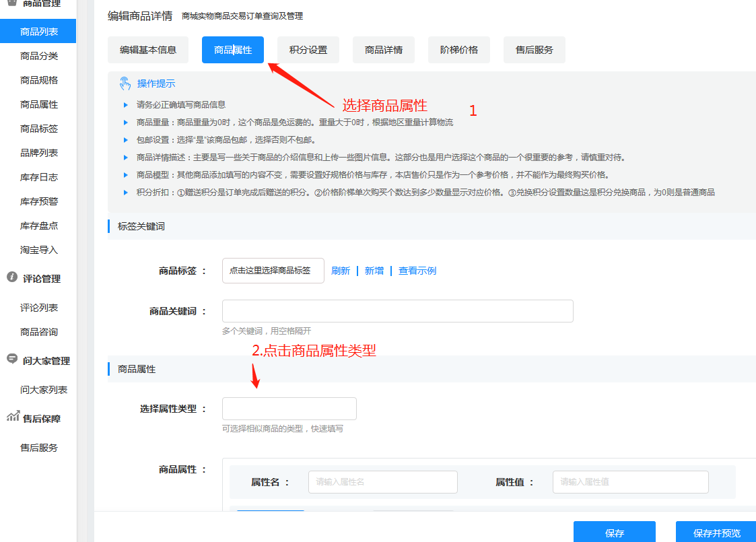This screenshot has height=542, width=756.
Task: Select the 阶梯价格 tab
Action: coord(458,49)
